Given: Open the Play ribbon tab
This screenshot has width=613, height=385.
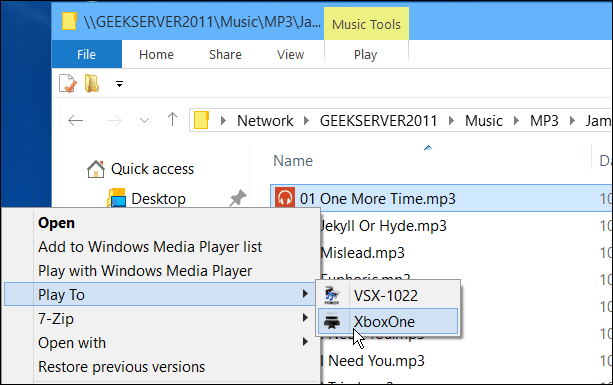Looking at the screenshot, I should click(x=366, y=54).
